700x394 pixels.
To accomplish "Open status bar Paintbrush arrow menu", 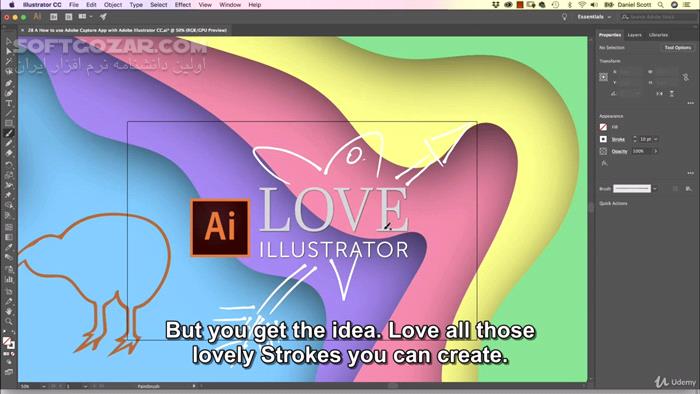I will [194, 386].
